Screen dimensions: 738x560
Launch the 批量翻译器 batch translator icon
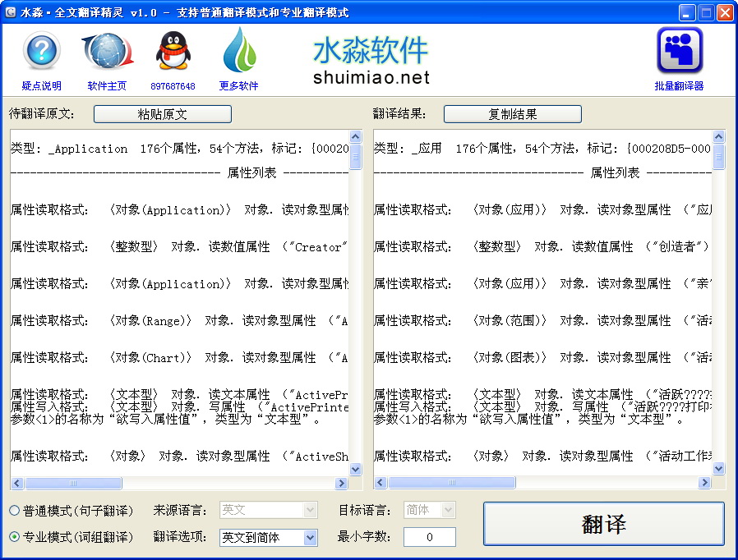[x=679, y=50]
